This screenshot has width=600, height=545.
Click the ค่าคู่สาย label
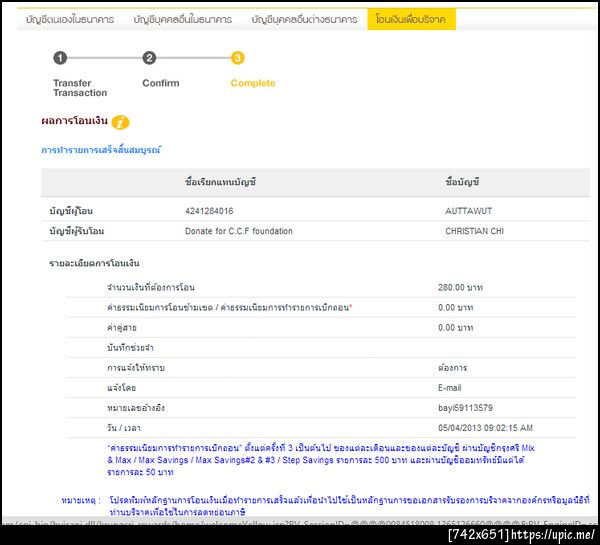coord(122,328)
